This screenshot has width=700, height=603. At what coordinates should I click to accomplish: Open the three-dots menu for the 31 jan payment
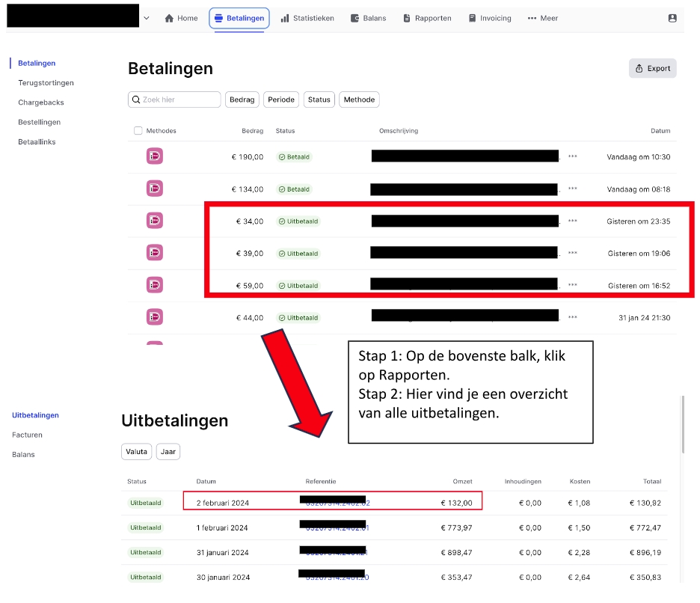573,317
